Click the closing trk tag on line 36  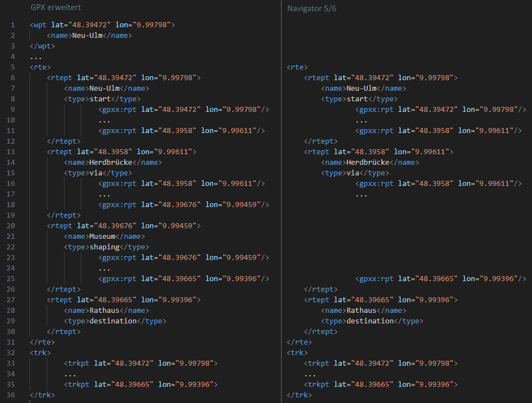click(42, 395)
